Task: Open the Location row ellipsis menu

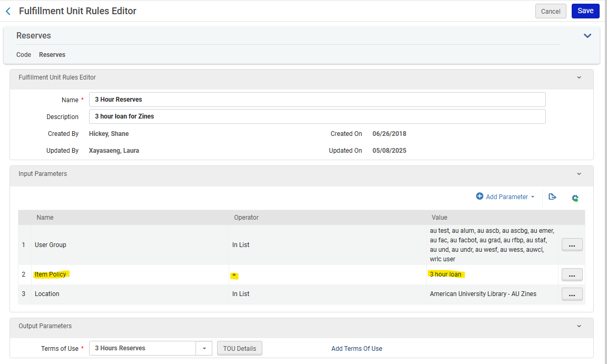Action: coord(572,294)
